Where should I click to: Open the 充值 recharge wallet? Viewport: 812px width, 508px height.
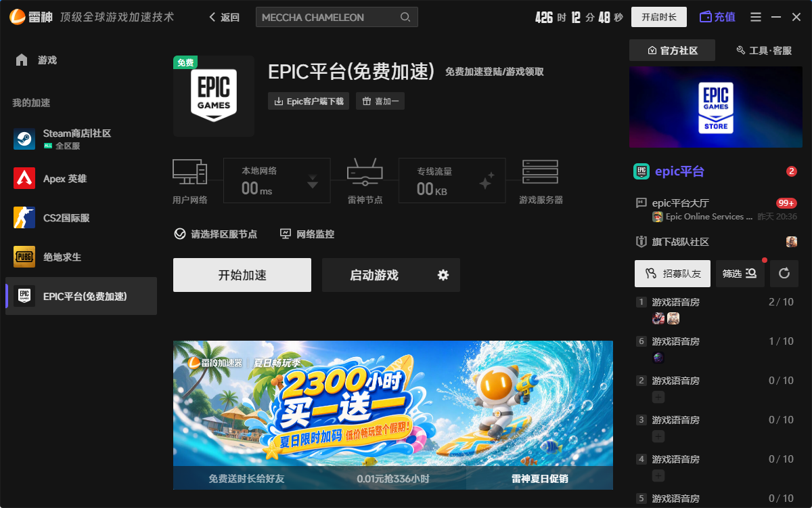[717, 17]
